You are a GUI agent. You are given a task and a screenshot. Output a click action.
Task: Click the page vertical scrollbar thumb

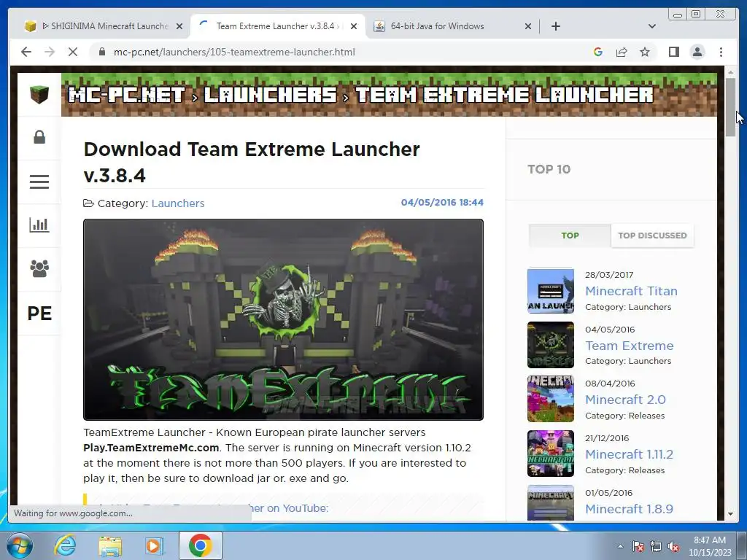(730, 107)
